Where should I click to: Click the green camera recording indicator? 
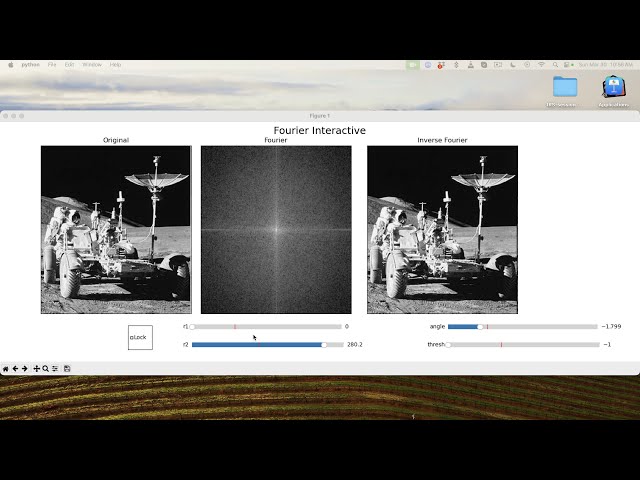413,64
